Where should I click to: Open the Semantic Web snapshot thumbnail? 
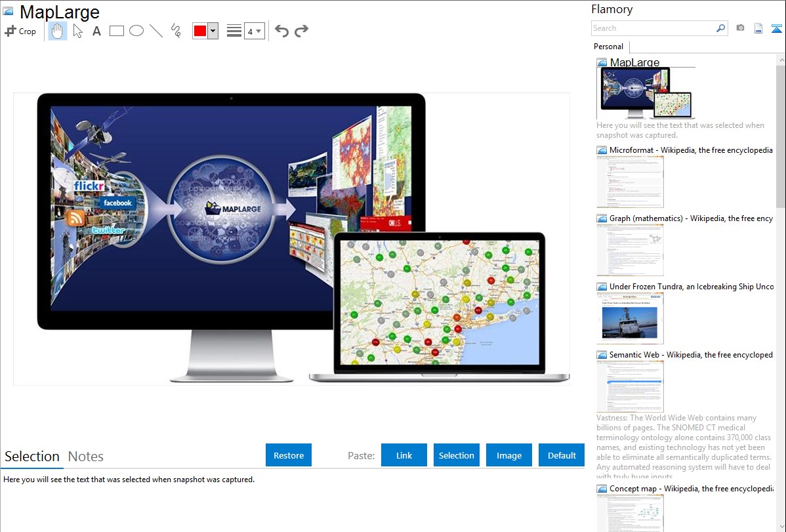coord(630,386)
